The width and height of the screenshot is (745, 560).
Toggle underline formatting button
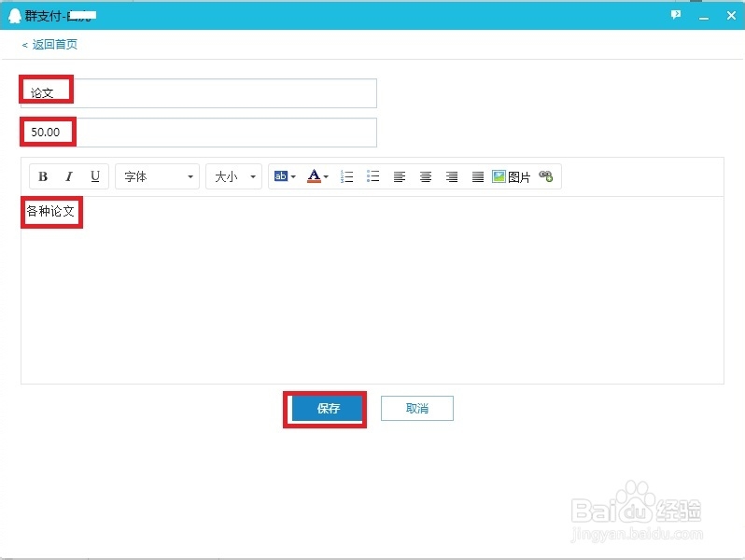click(x=95, y=176)
